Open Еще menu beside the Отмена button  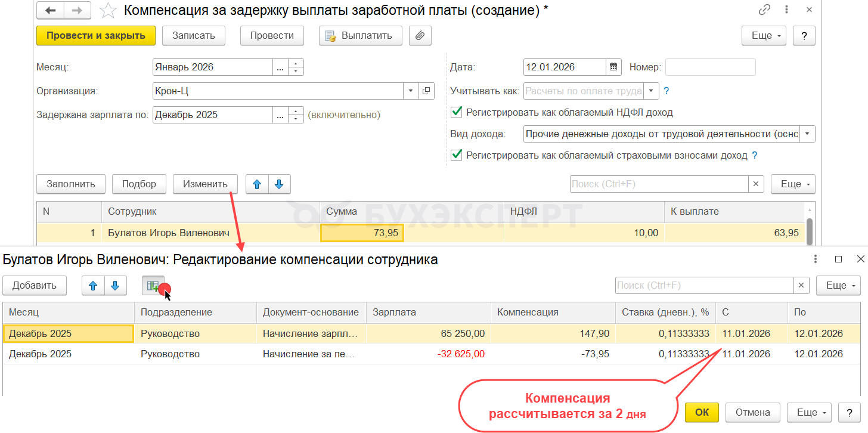point(810,412)
